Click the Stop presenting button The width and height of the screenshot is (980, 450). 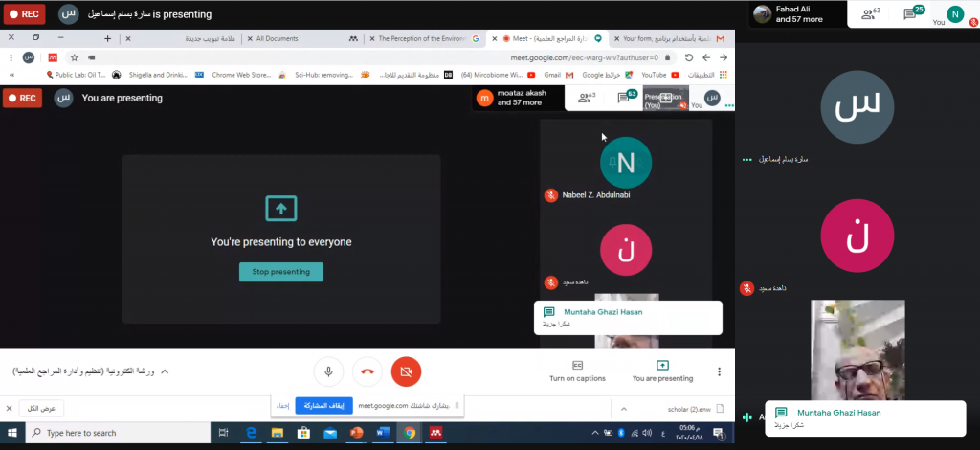(x=280, y=272)
